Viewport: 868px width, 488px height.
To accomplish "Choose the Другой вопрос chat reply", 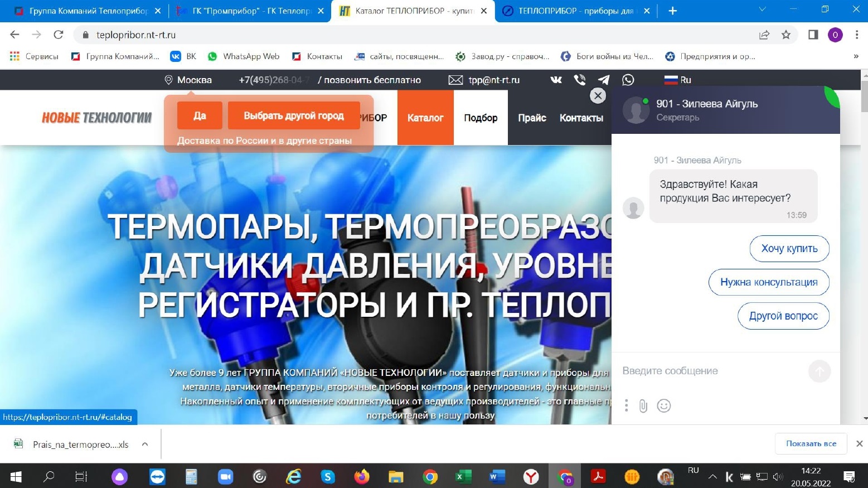I will coord(783,316).
